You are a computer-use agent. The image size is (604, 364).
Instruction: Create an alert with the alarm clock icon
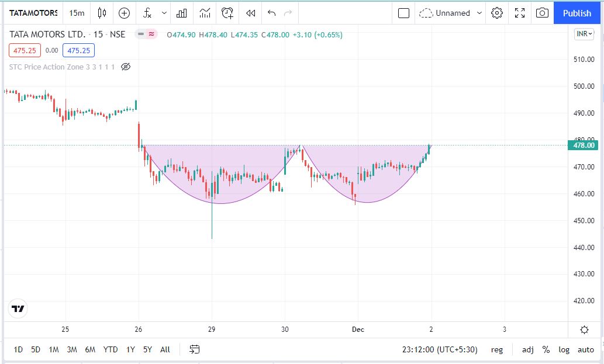227,13
